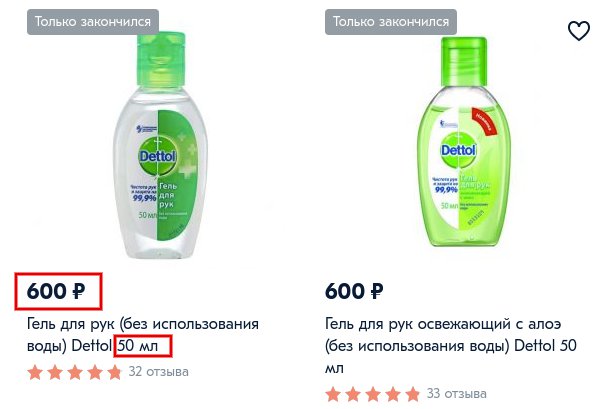The width and height of the screenshot is (598, 409).
Task: Click the '50 мл' text in first title
Action: click(x=137, y=346)
